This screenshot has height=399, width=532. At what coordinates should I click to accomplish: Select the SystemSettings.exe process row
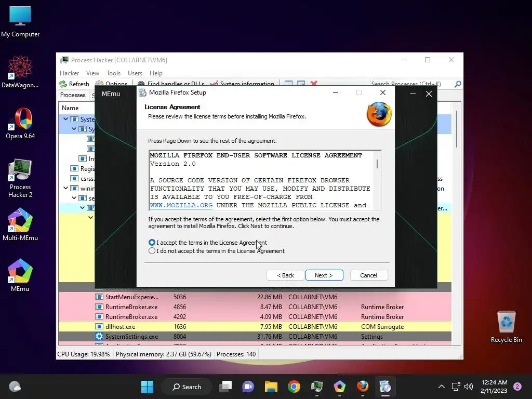(x=255, y=336)
